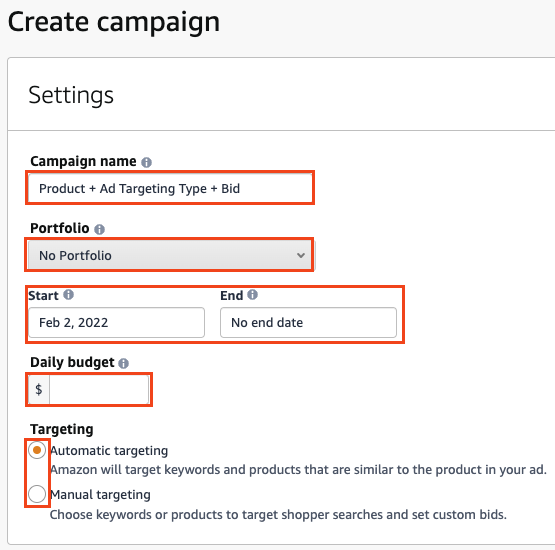Click the chevron arrow on the Portfolio selector

[x=301, y=255]
